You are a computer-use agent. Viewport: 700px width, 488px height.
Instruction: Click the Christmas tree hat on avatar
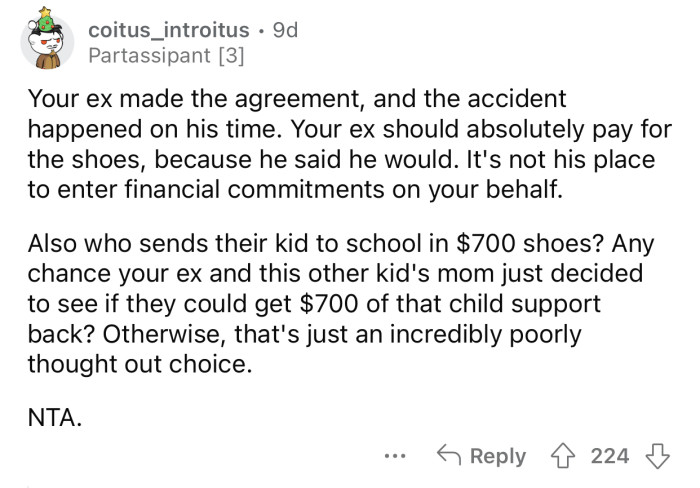(44, 14)
